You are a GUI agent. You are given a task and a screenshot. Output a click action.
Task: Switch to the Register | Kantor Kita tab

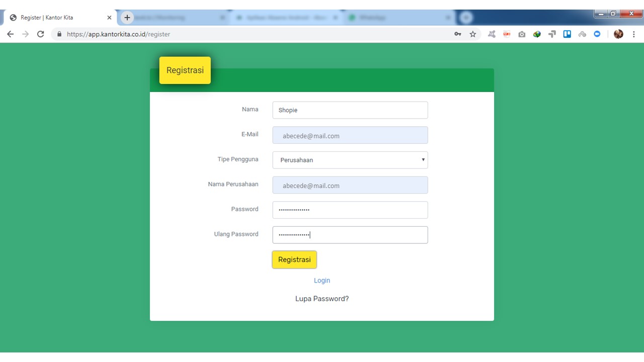[x=55, y=18]
